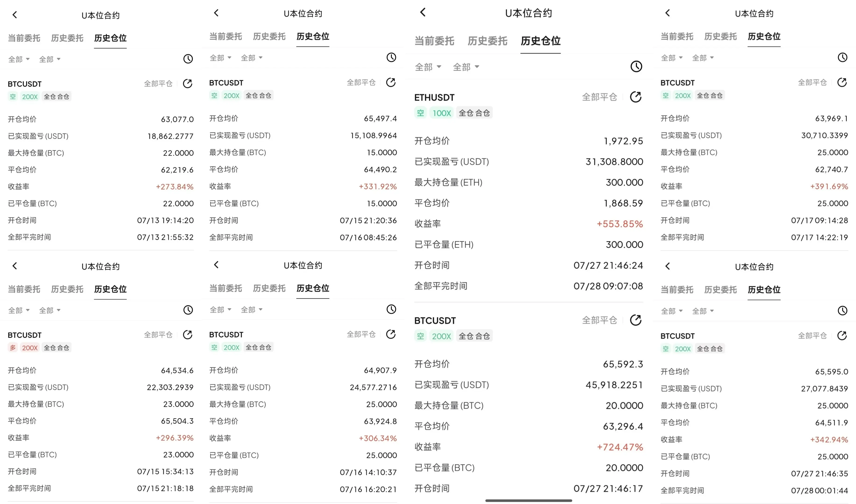This screenshot has height=504, width=856.
Task: Open second 全部 filter above 65,497.4 position
Action: coord(252,58)
